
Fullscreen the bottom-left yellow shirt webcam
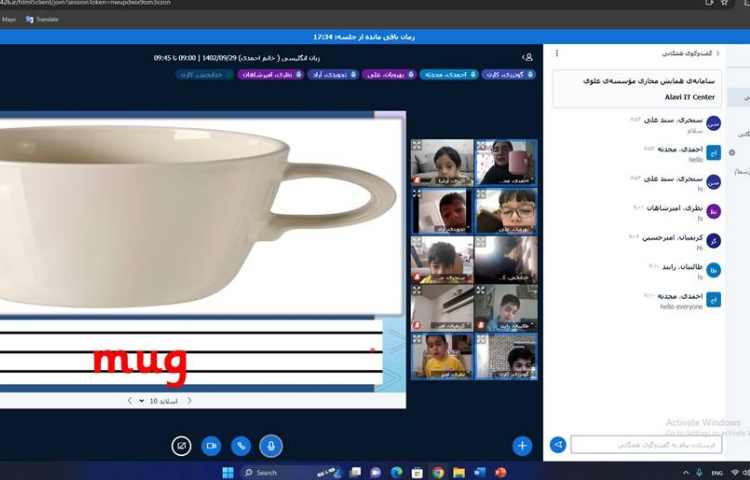417,339
